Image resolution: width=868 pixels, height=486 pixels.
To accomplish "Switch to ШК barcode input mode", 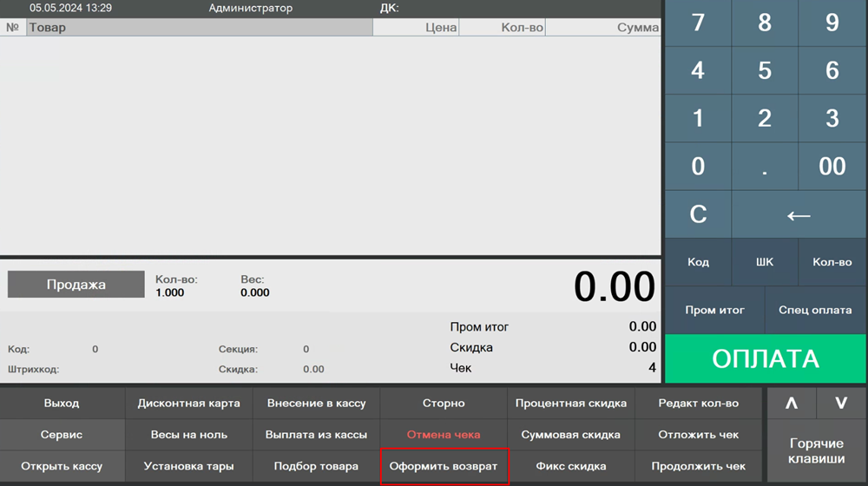I will [765, 262].
